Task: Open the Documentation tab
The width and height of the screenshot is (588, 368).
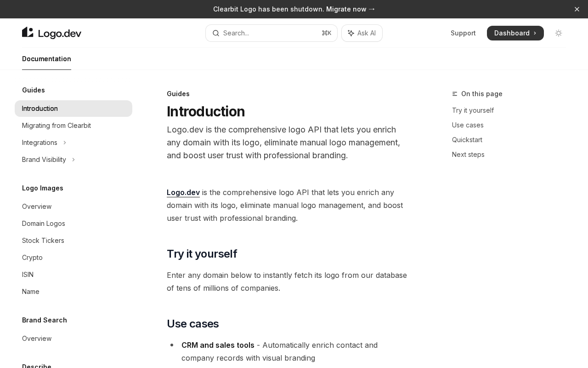Action: pos(46,59)
